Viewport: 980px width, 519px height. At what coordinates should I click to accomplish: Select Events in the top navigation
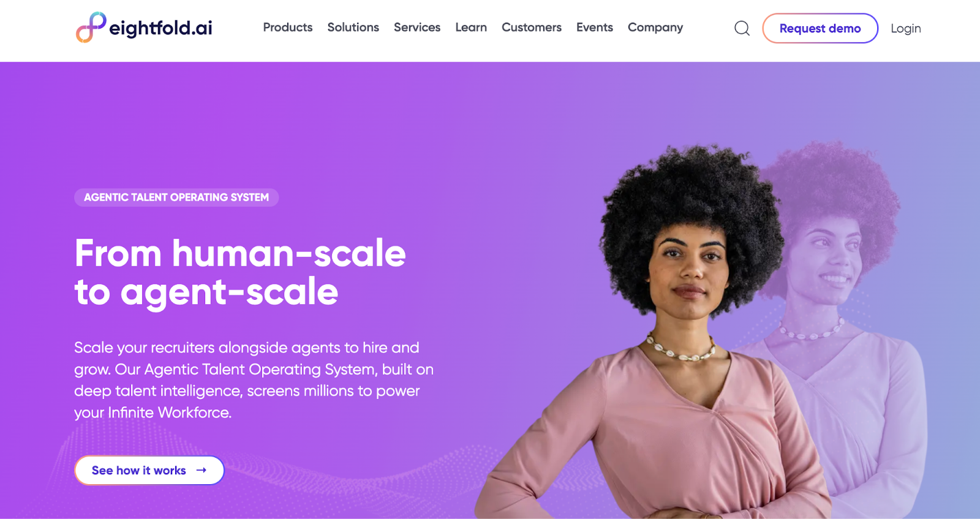point(595,28)
